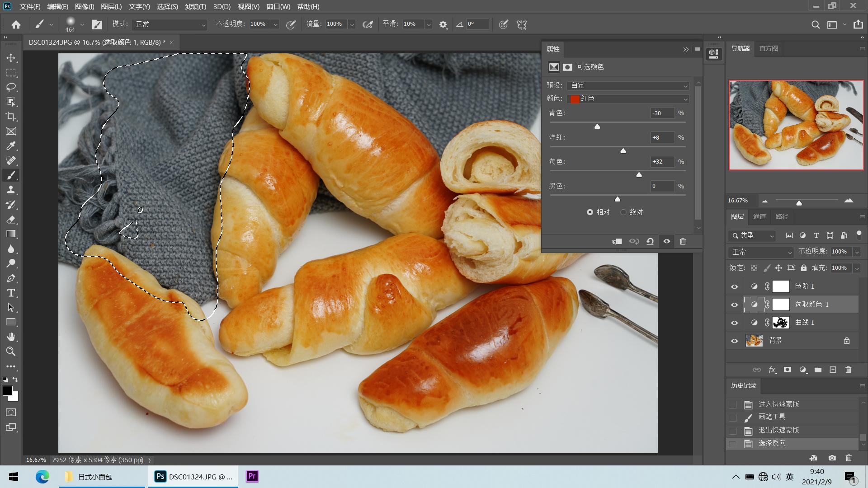Select the 绝对 radio option
Image resolution: width=868 pixels, height=488 pixels.
[623, 212]
